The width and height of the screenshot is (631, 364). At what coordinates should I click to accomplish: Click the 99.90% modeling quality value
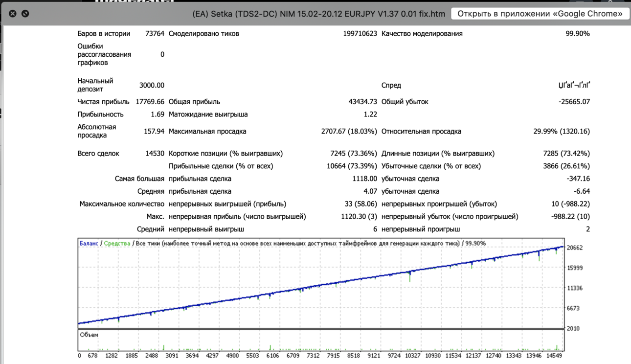pyautogui.click(x=578, y=34)
